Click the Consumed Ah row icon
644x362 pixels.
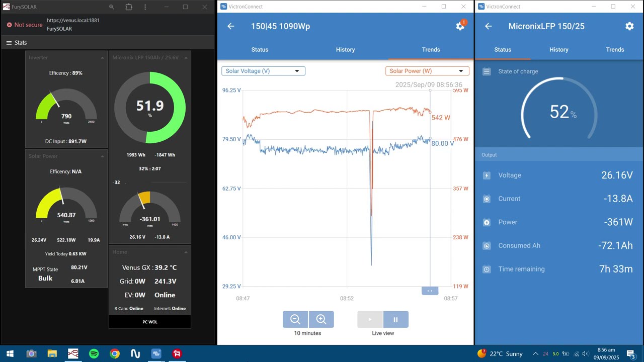(x=487, y=246)
